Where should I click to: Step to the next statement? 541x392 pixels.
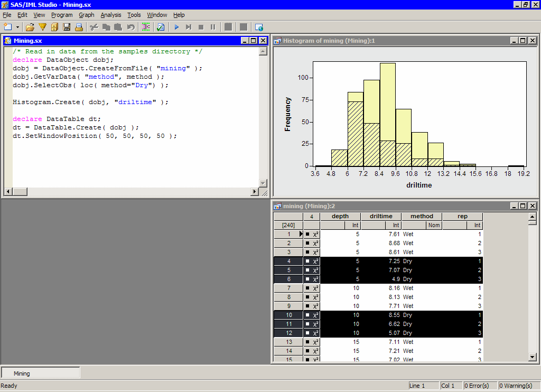coord(189,27)
